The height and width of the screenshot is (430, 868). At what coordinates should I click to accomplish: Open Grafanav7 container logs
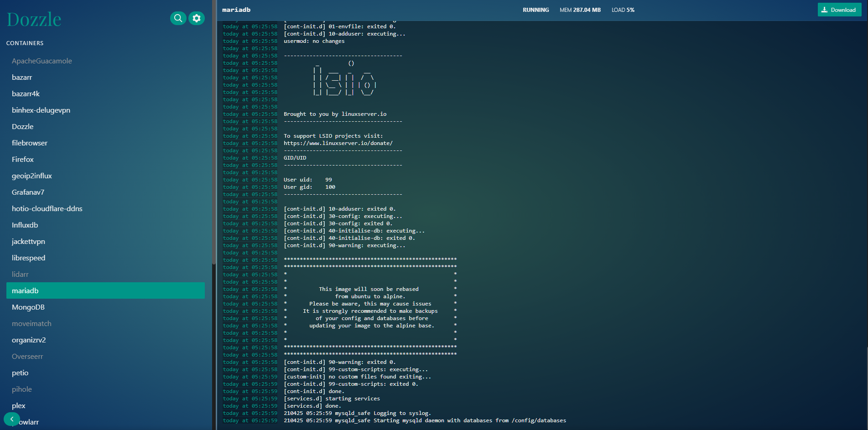(x=28, y=192)
